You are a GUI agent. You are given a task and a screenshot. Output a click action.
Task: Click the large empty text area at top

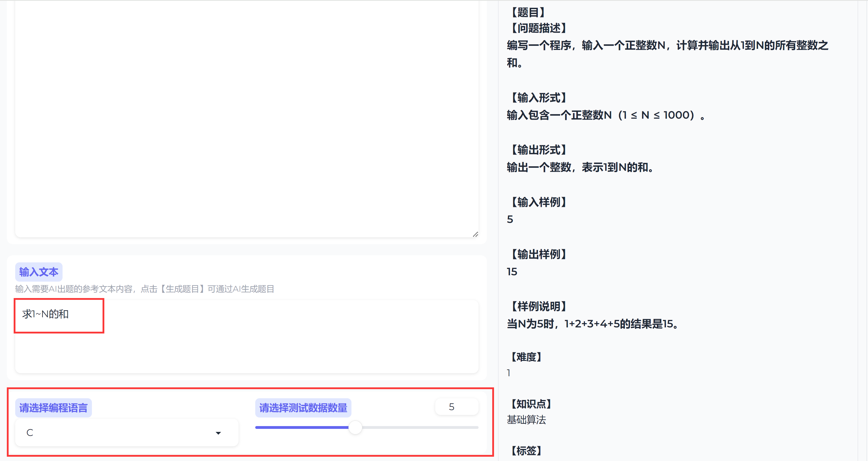pyautogui.click(x=247, y=118)
